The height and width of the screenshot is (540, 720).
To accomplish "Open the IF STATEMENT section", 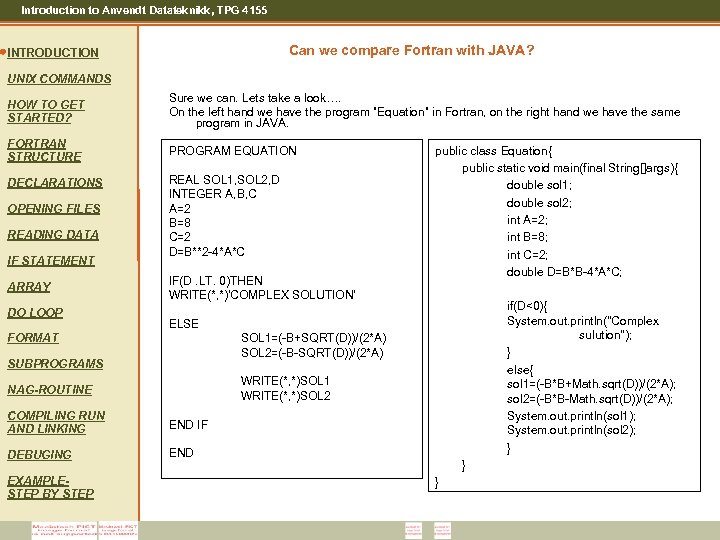I will click(x=51, y=261).
